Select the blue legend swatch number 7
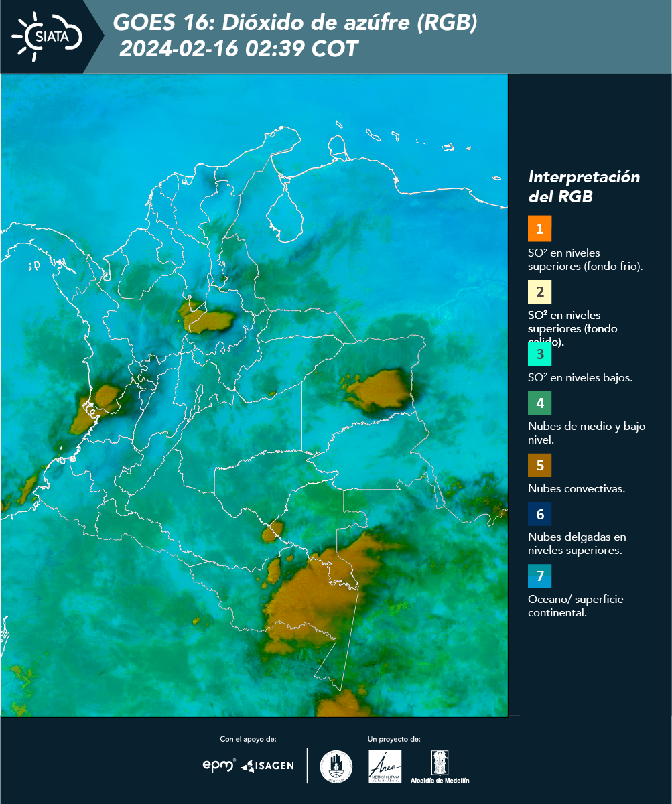The height and width of the screenshot is (804, 672). pyautogui.click(x=539, y=576)
